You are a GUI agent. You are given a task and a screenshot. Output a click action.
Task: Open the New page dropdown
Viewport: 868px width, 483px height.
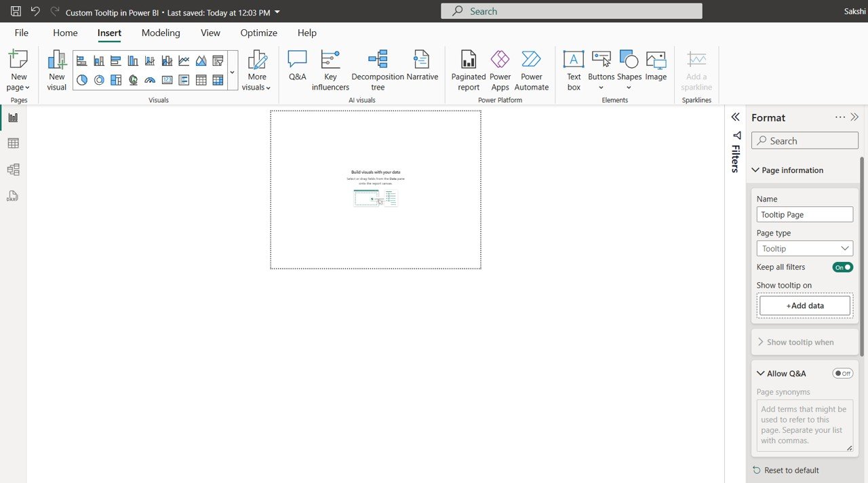click(x=19, y=88)
